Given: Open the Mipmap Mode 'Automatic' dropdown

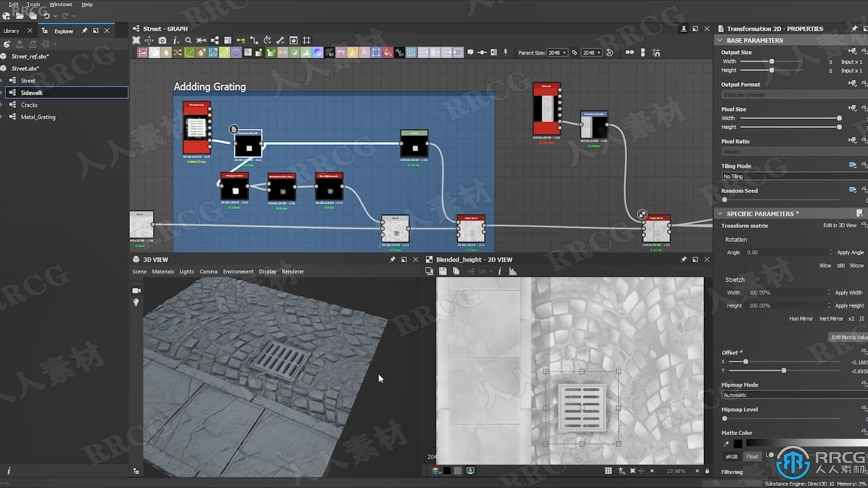Looking at the screenshot, I should pyautogui.click(x=794, y=395).
